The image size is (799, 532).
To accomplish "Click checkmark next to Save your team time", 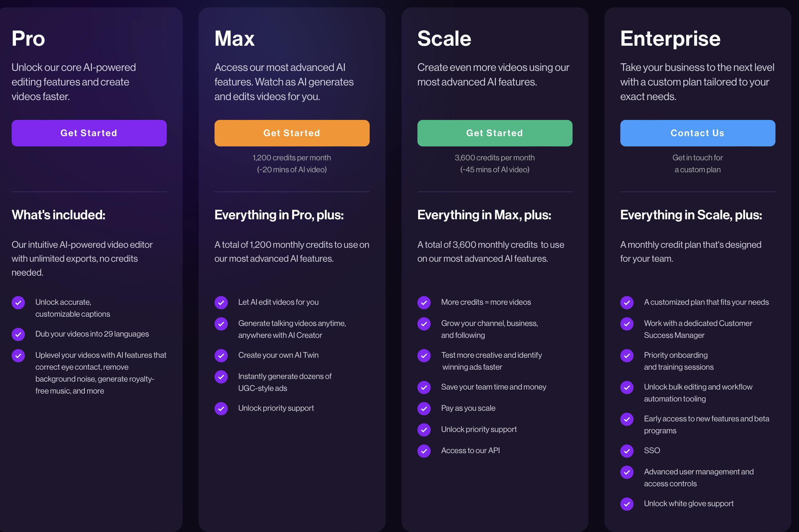I will pyautogui.click(x=424, y=387).
